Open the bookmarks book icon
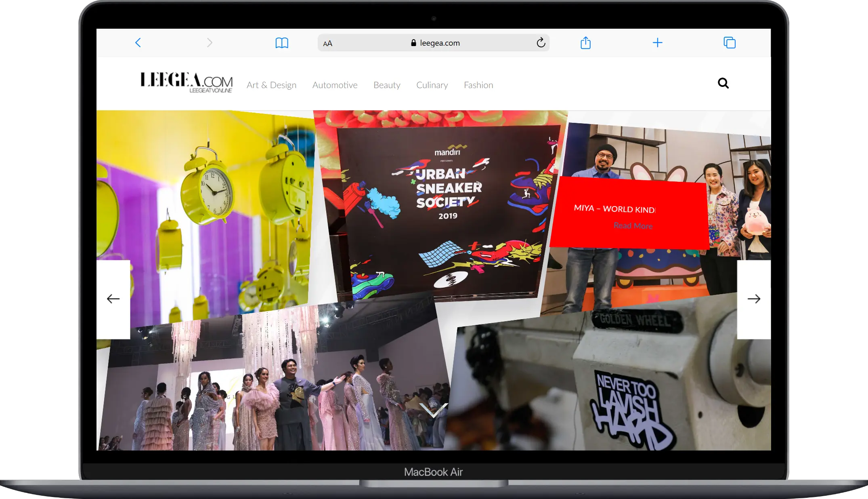The image size is (868, 499). (282, 43)
